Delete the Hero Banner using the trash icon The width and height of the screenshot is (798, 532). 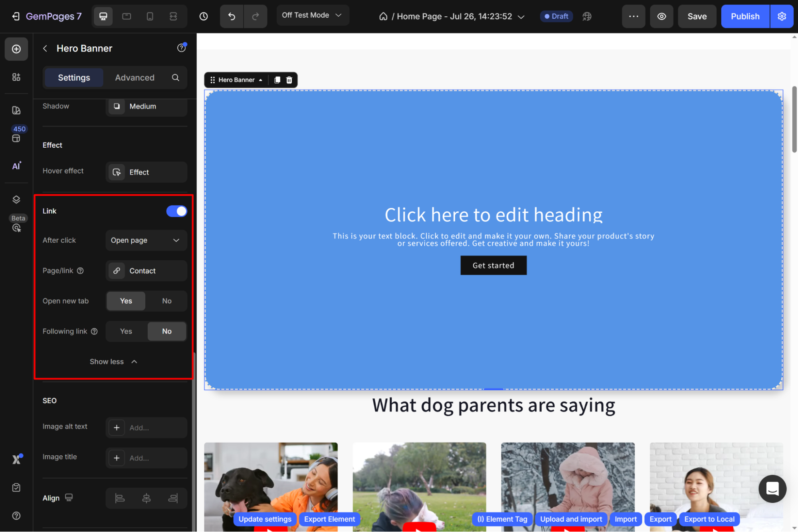(289, 80)
